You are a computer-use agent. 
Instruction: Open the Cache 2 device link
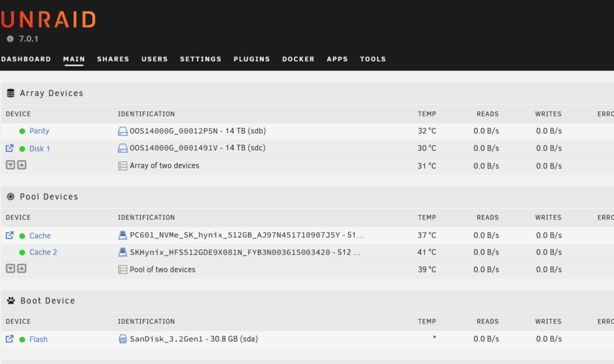pos(43,252)
